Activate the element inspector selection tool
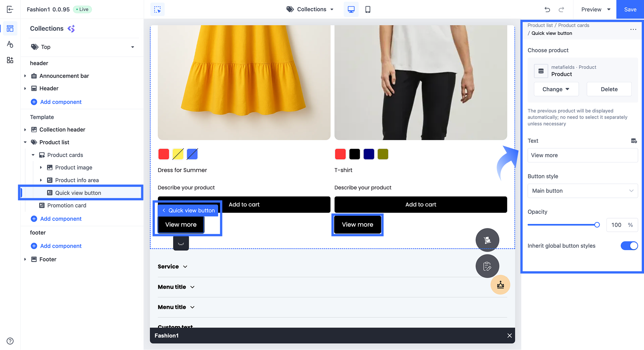The width and height of the screenshot is (644, 350). (158, 9)
